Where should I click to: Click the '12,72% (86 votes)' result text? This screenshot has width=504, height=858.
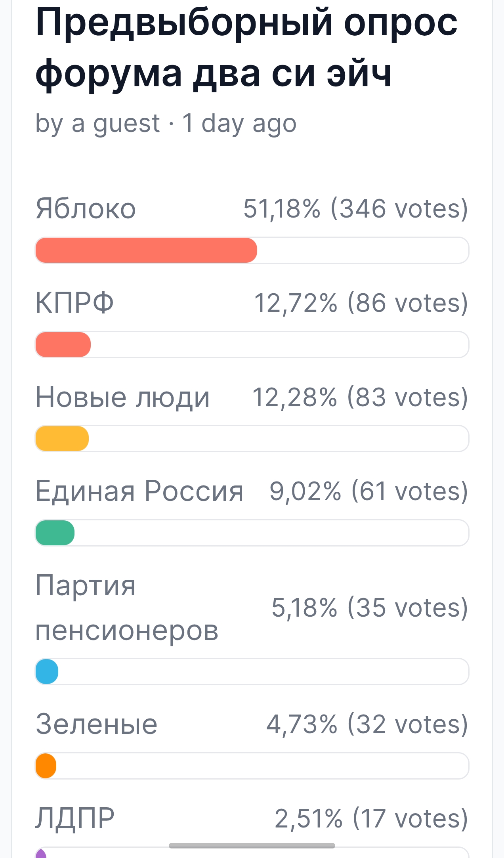coord(361,303)
